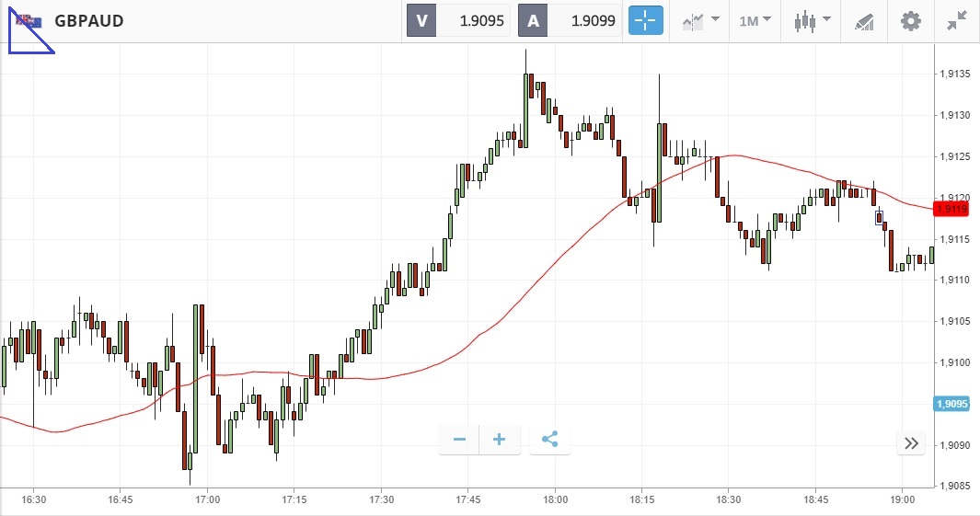Collapse chart with the shrink arrows icon

(x=957, y=20)
